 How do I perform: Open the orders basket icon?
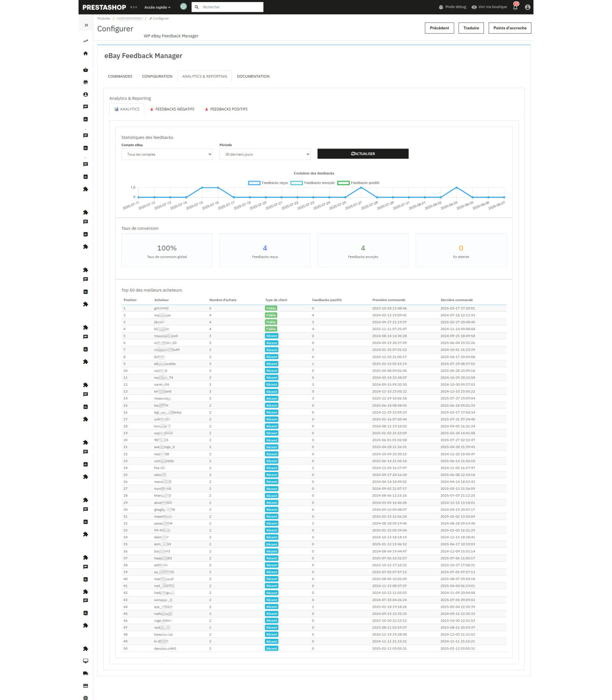[86, 70]
